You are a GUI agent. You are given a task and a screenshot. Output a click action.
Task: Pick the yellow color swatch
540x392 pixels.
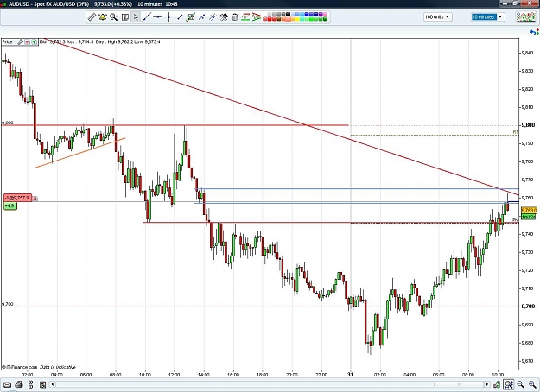297,19
